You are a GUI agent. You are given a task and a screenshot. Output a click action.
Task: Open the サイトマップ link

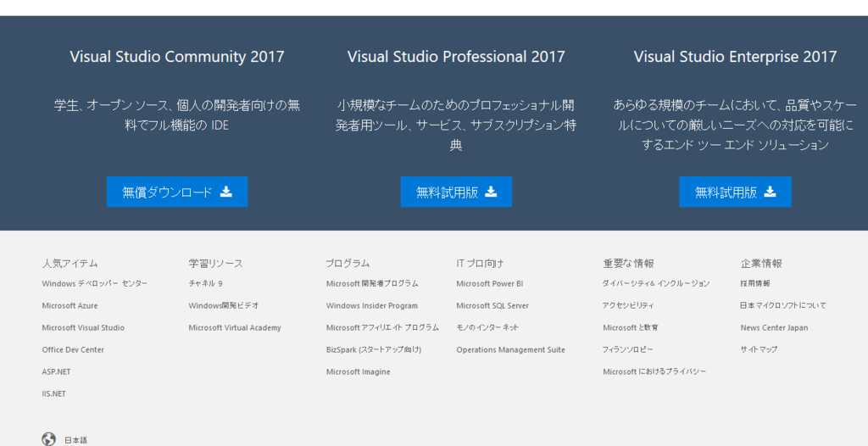pyautogui.click(x=759, y=350)
